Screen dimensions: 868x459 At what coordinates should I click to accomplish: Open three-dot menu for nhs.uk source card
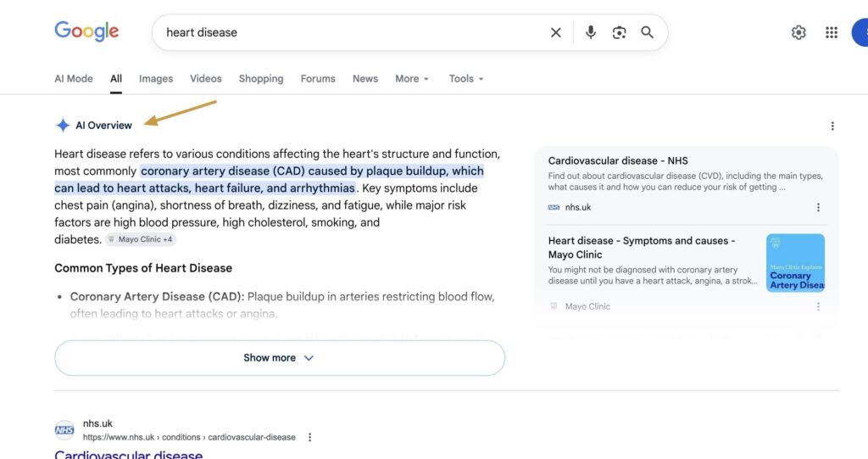(x=818, y=207)
